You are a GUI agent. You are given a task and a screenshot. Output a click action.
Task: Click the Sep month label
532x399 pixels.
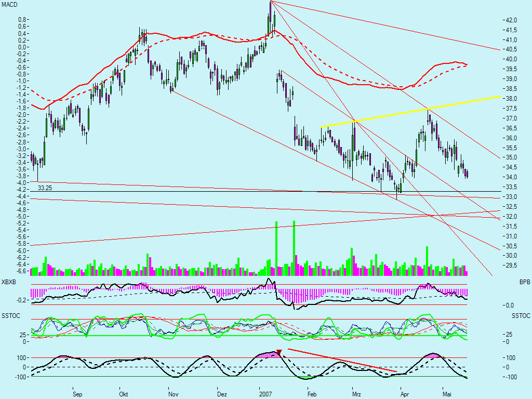pos(77,394)
